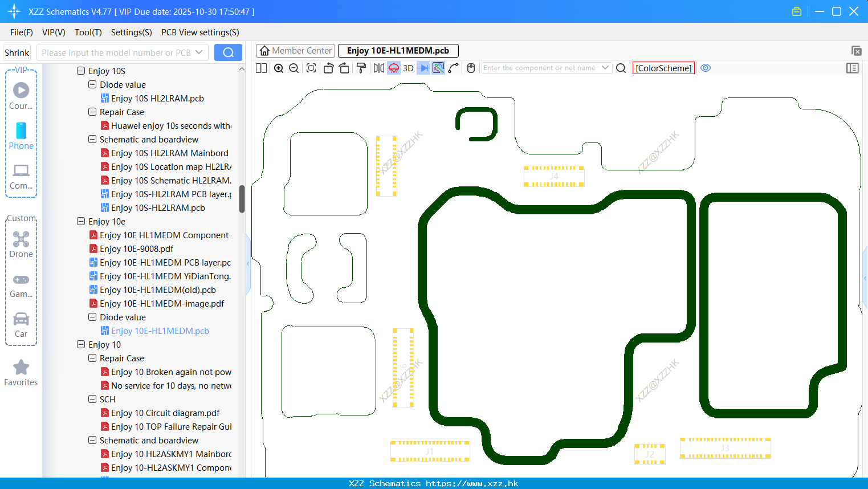This screenshot has height=489, width=868.
Task: Open Favorites
Action: [21, 373]
